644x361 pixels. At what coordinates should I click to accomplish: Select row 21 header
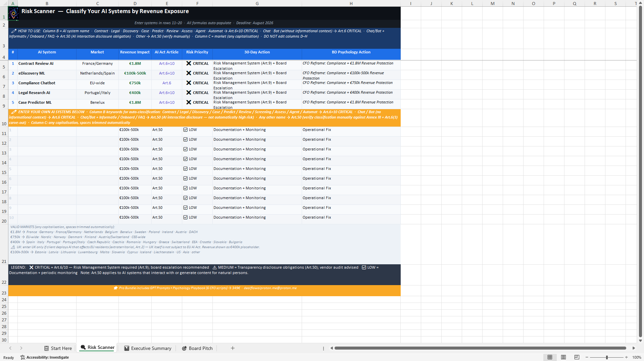(4, 244)
